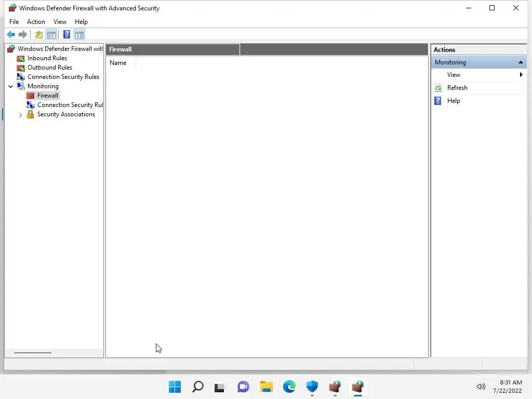Collapse the Monitoring tree node

(x=11, y=87)
